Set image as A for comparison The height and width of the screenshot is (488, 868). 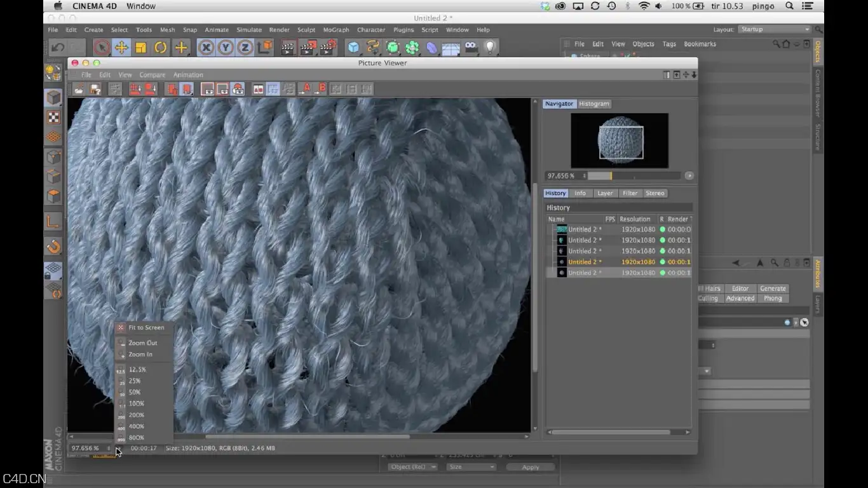[306, 89]
